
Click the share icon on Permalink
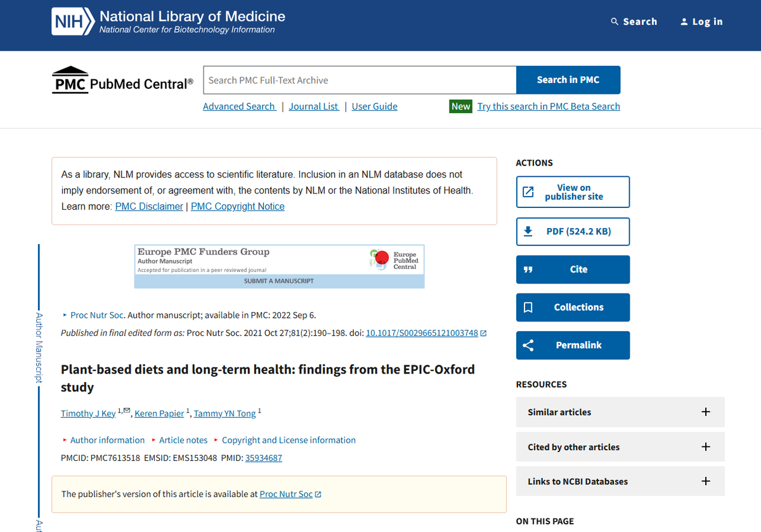[528, 346]
